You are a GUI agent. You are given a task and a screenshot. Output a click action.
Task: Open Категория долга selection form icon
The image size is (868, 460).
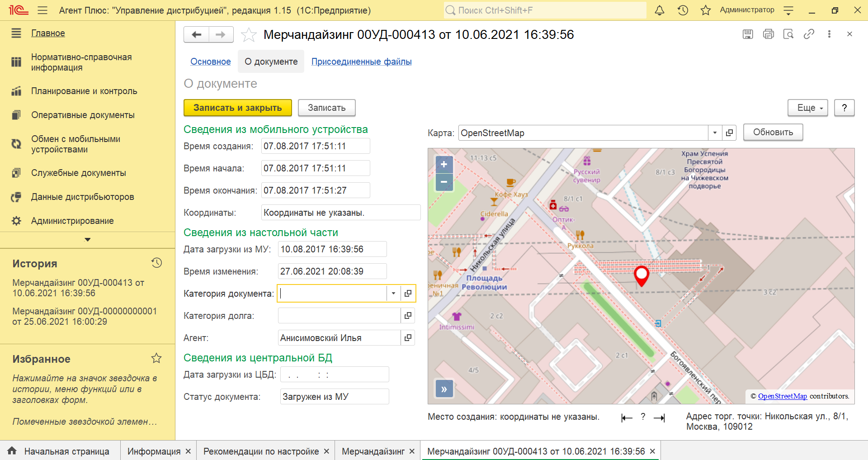[x=408, y=315]
